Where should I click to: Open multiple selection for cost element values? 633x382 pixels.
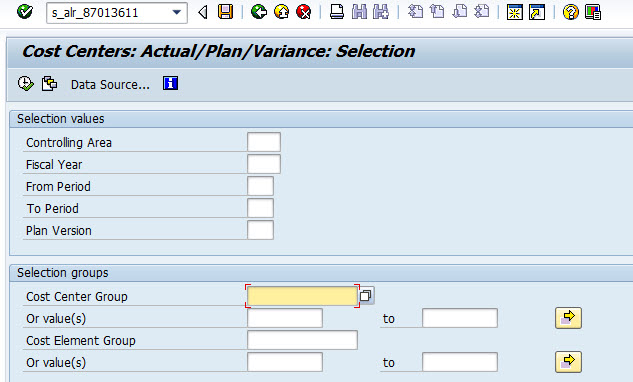[x=568, y=362]
